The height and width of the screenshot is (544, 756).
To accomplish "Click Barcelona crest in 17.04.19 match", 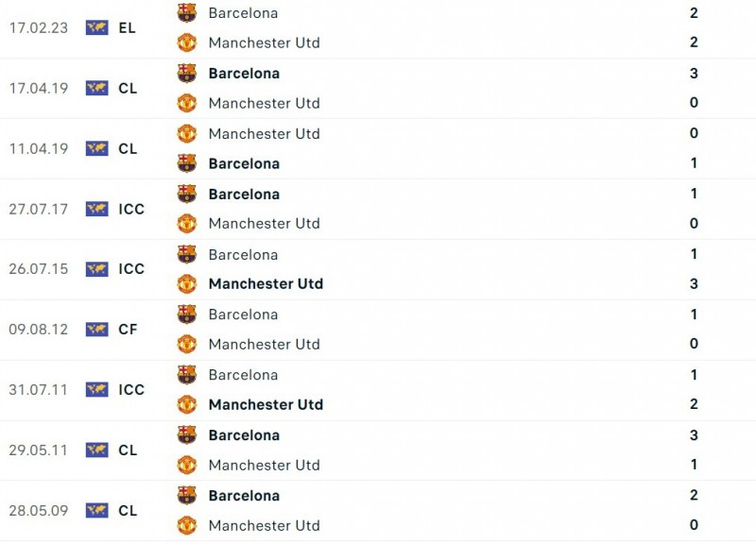I will click(187, 73).
